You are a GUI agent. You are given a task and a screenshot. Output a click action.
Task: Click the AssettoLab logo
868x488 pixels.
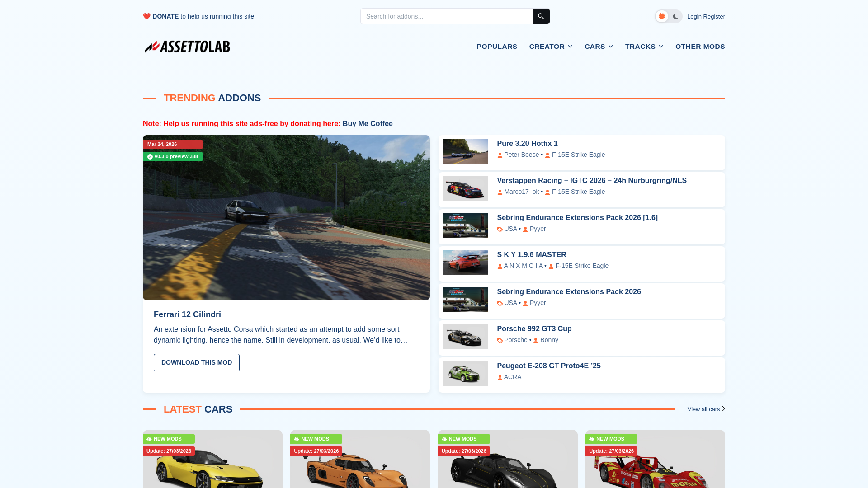click(187, 47)
